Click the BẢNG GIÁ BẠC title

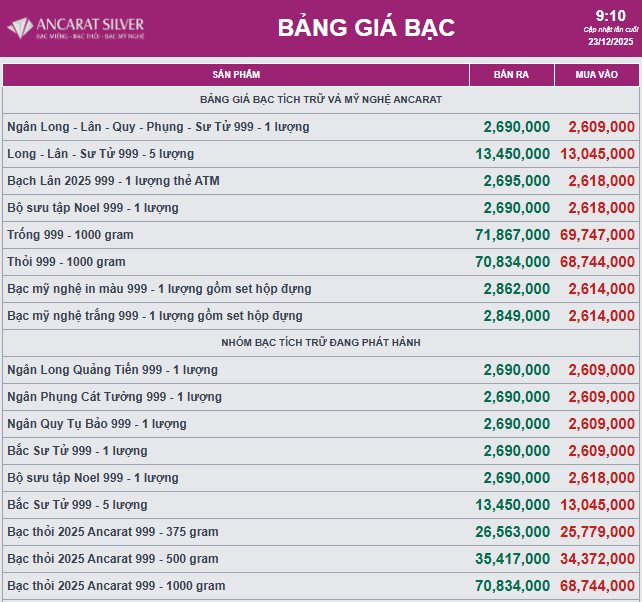coord(366,28)
